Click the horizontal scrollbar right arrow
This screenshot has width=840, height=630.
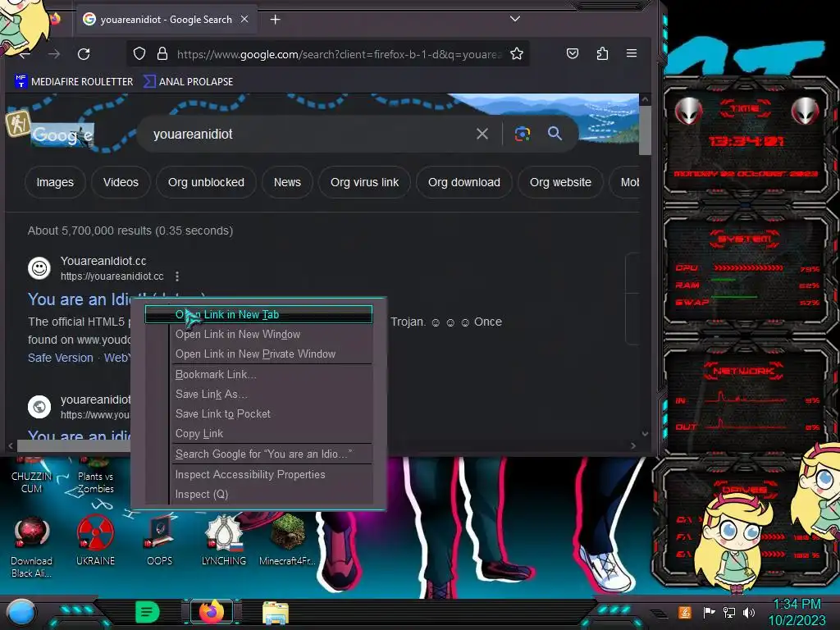(x=633, y=445)
